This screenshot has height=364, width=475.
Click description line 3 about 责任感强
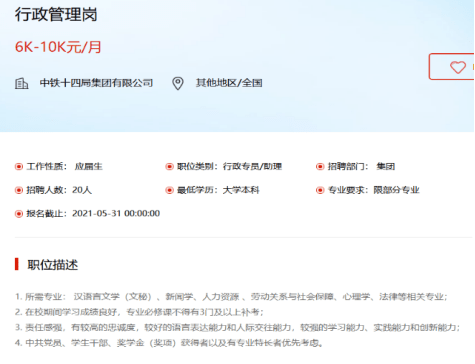point(237,327)
